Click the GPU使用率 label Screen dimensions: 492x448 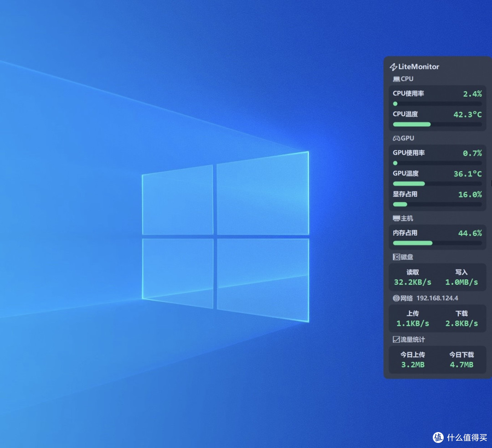click(409, 153)
